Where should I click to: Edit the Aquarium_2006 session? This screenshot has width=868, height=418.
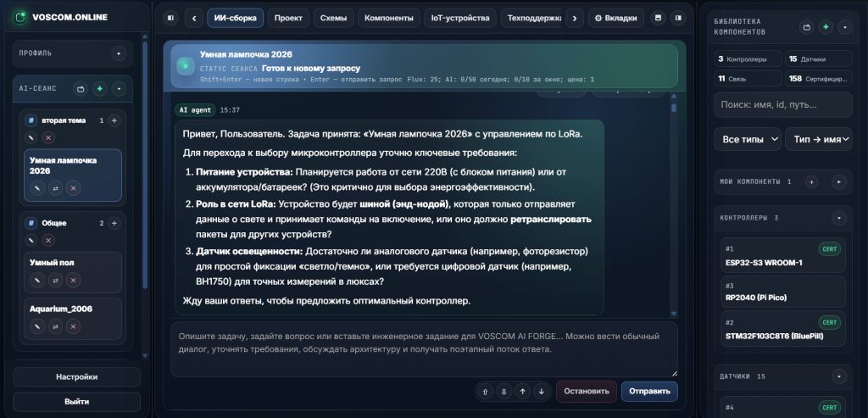(37, 326)
